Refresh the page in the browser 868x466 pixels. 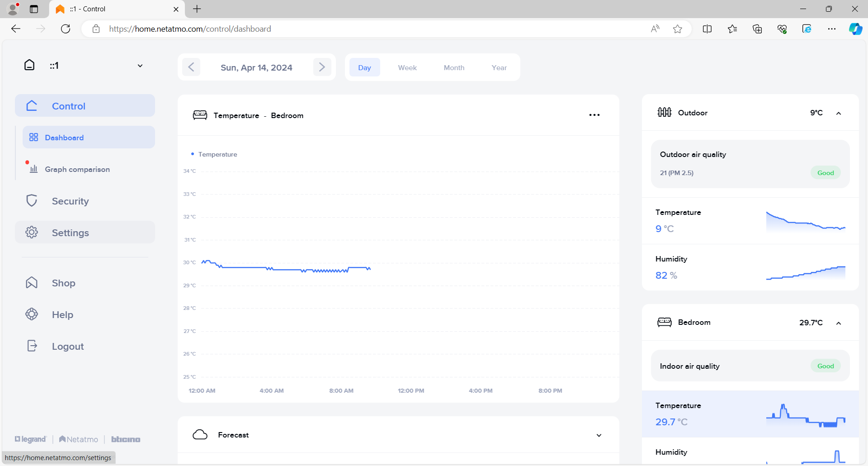coord(66,29)
